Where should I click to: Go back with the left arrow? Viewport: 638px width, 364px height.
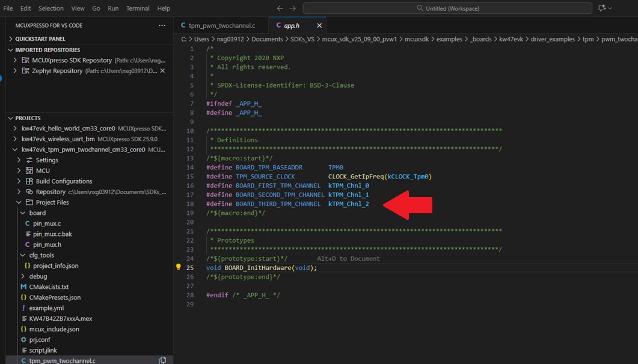click(280, 8)
